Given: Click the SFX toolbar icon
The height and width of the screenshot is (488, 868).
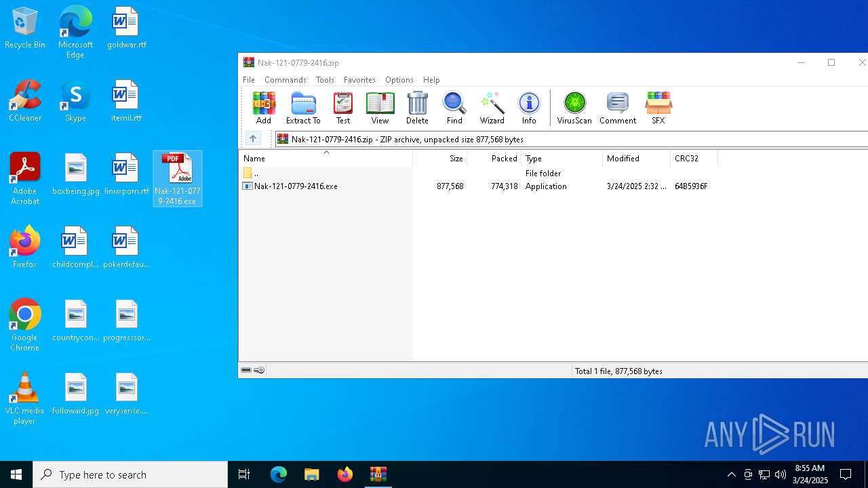Looking at the screenshot, I should [658, 108].
